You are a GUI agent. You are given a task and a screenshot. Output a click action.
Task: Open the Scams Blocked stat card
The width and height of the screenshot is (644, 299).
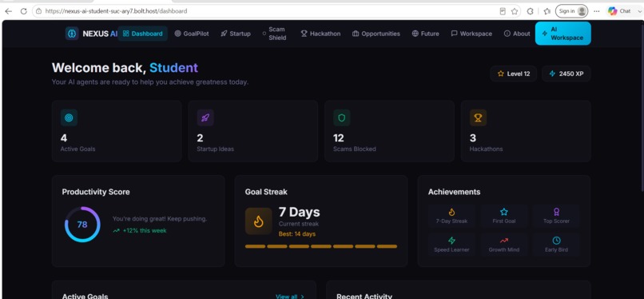pos(389,131)
